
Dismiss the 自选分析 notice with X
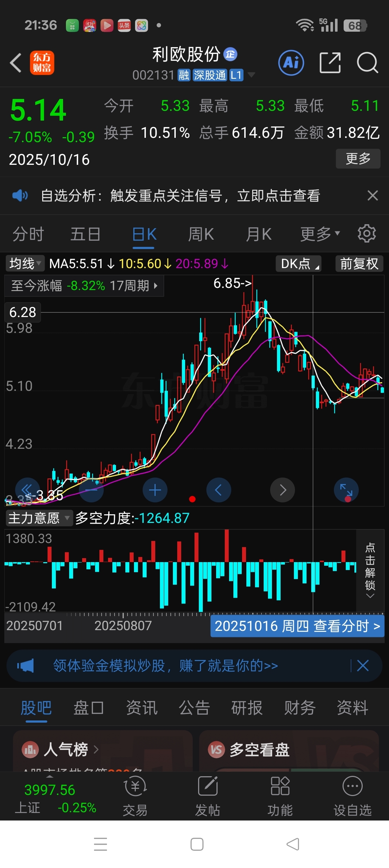coord(372,195)
